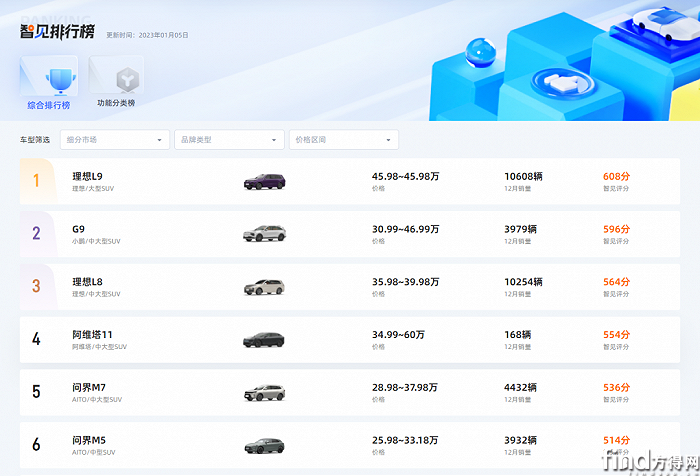Click the 小鹏/中大型SUV subtitle
The height and width of the screenshot is (476, 700).
pyautogui.click(x=96, y=241)
